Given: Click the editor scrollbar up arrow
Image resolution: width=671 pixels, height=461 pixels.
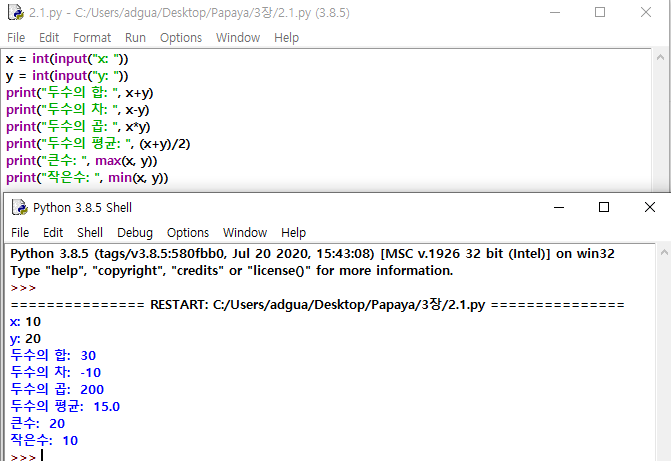Looking at the screenshot, I should click(x=660, y=57).
